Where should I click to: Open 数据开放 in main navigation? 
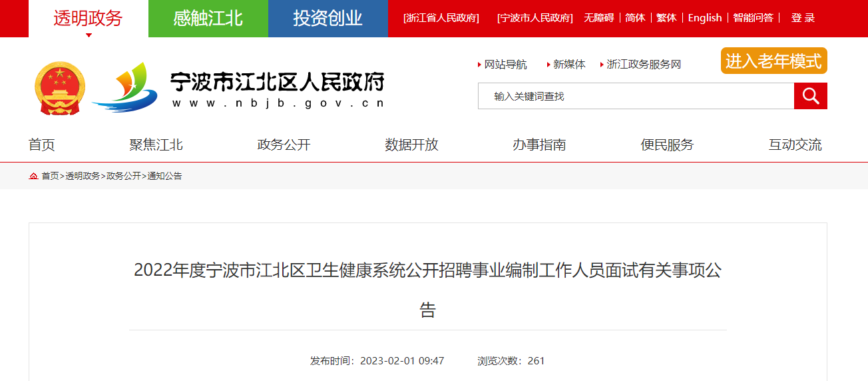(412, 145)
